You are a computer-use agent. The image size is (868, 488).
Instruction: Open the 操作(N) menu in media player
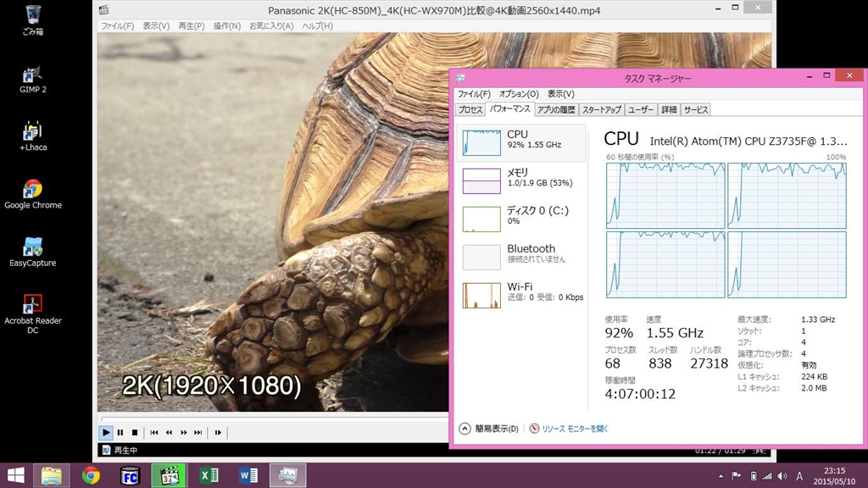point(227,26)
